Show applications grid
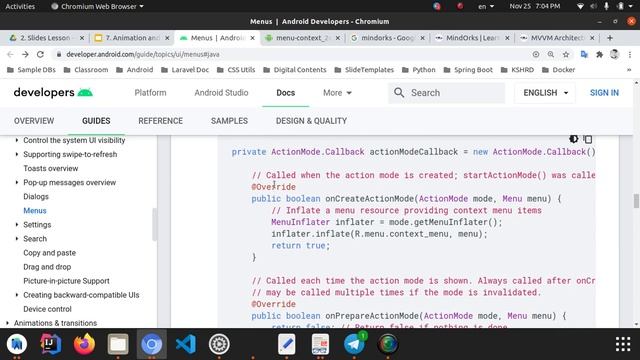Screen dimensions: 640x360 (623, 344)
